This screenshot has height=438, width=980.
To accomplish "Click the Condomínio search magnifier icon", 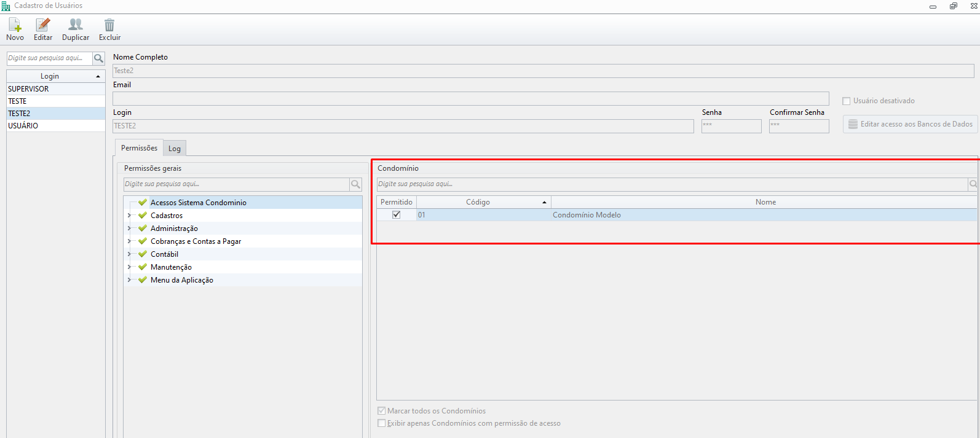I will pyautogui.click(x=973, y=184).
